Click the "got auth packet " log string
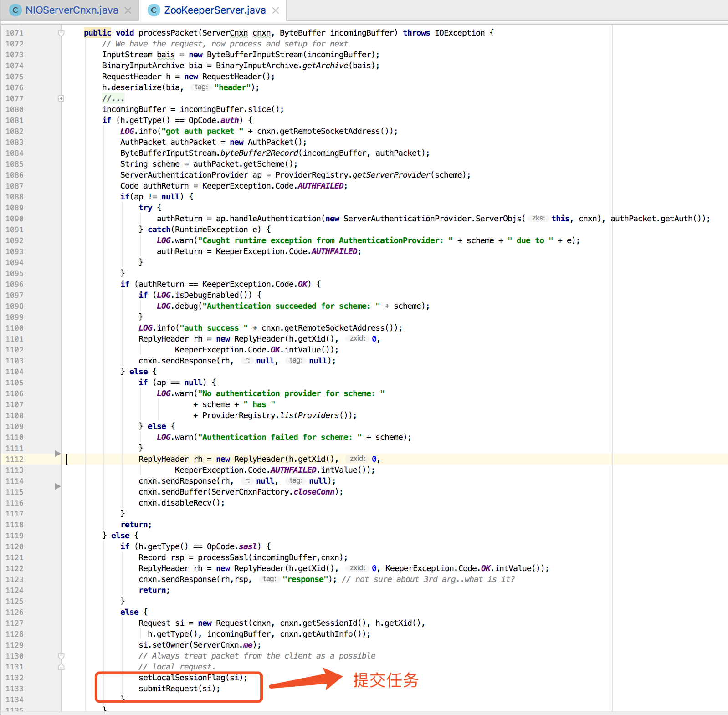Image resolution: width=728 pixels, height=715 pixels. [202, 131]
